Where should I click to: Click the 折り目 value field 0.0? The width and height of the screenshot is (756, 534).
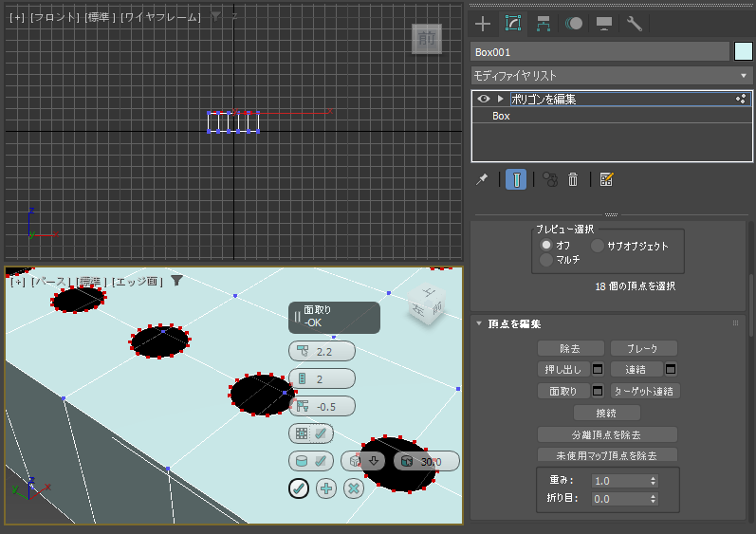click(x=619, y=498)
